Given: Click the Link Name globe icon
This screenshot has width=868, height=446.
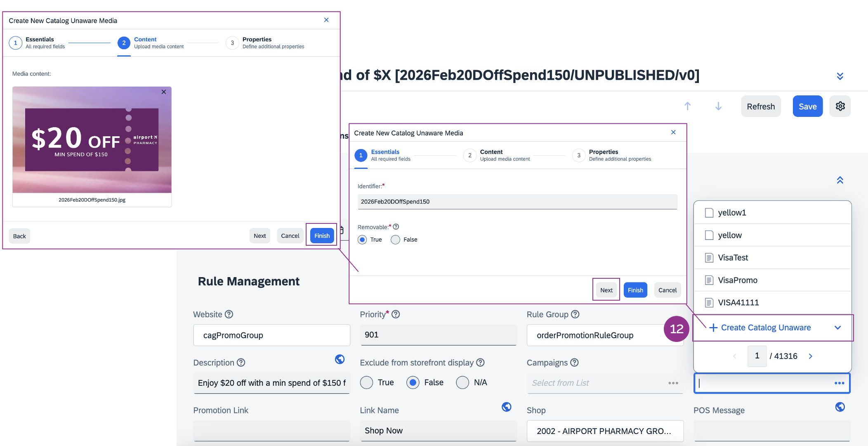Looking at the screenshot, I should [x=506, y=407].
